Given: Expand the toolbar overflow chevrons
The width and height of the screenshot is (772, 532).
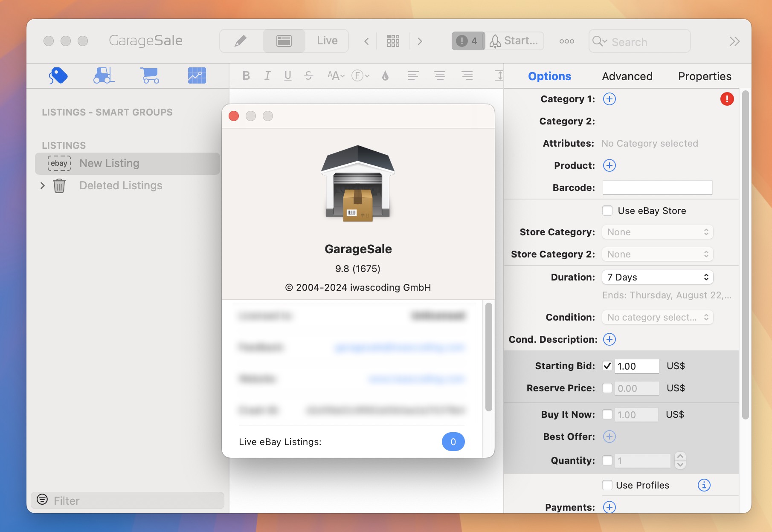Looking at the screenshot, I should (x=734, y=41).
